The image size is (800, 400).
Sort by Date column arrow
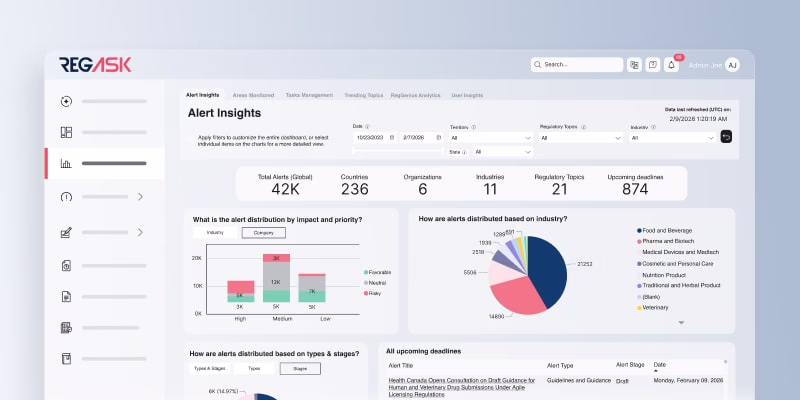tap(656, 371)
